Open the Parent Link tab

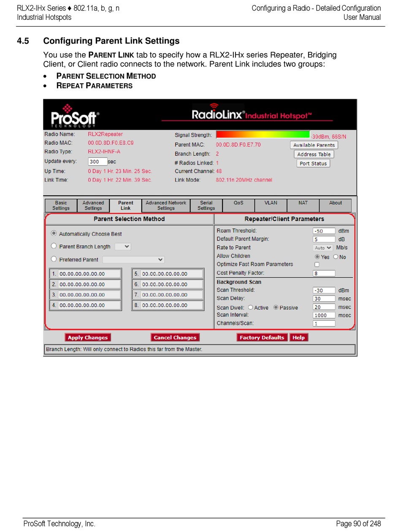coord(126,206)
